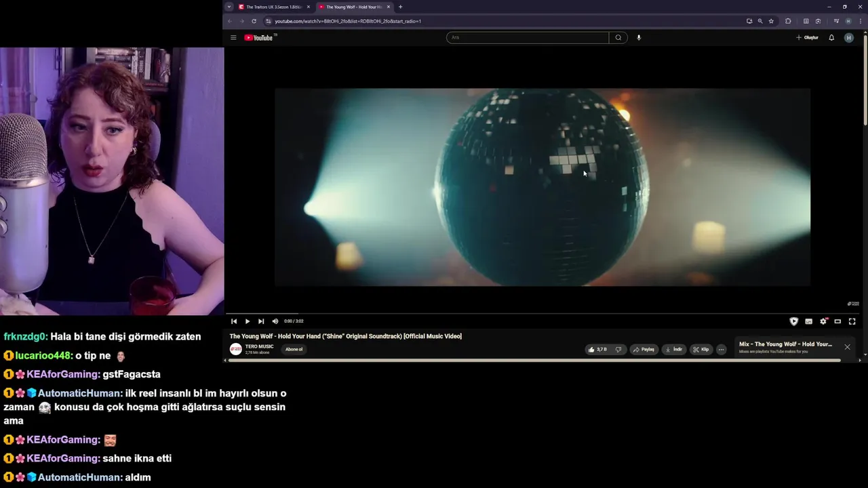
Task: Click chat message 'gstFagacsta'
Action: click(x=132, y=374)
